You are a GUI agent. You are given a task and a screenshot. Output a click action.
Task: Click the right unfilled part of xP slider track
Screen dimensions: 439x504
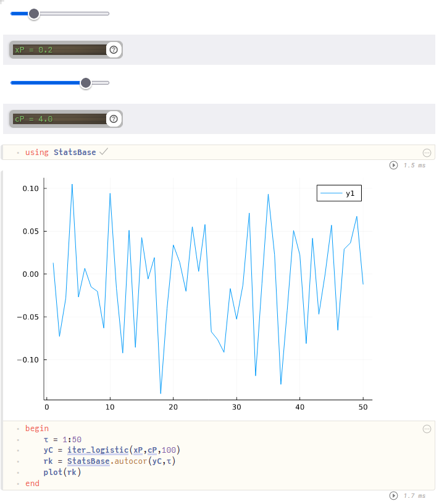tap(74, 14)
